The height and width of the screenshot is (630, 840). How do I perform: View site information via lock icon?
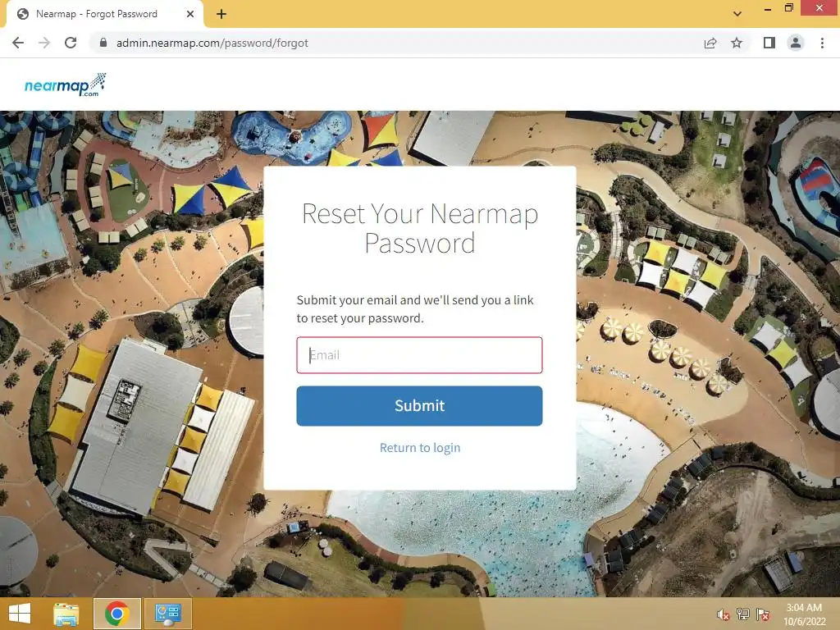(x=103, y=43)
